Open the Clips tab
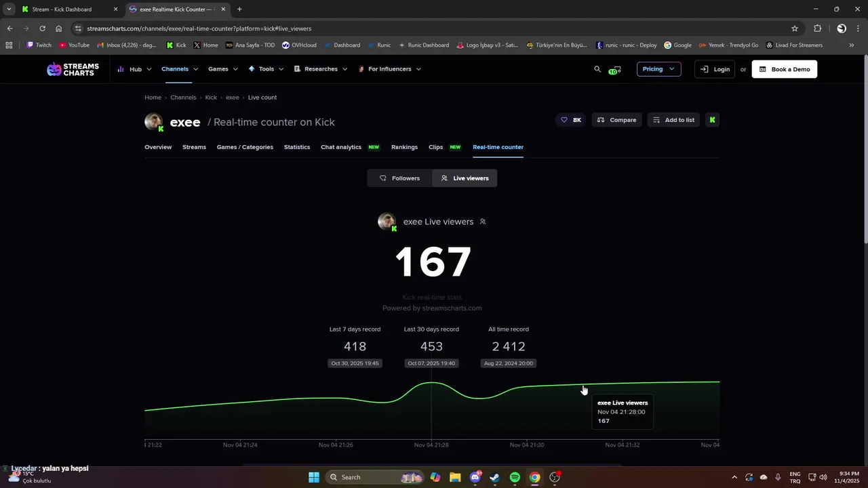The width and height of the screenshot is (868, 488). (436, 147)
